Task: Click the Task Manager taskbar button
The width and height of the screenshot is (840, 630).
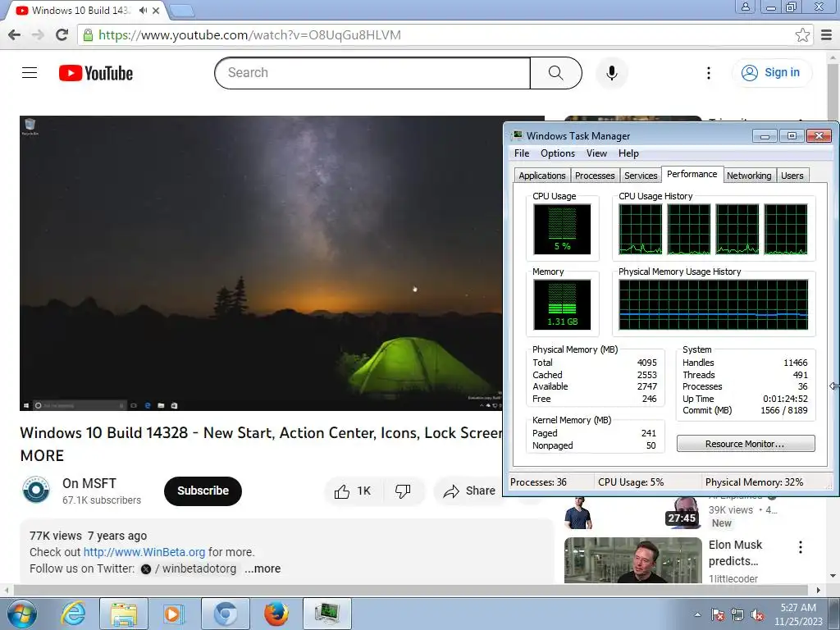Action: [x=327, y=614]
